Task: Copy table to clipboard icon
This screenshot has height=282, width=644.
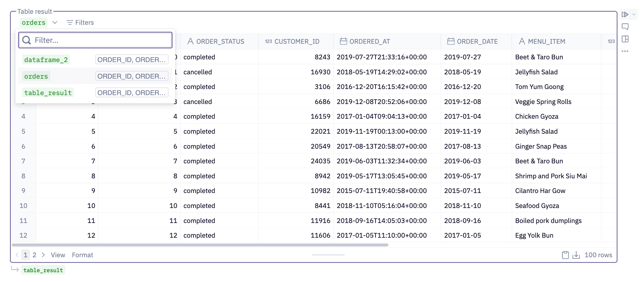Action: tap(565, 255)
